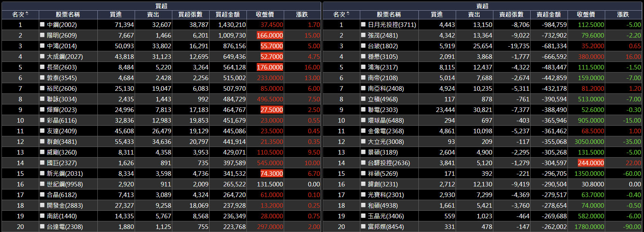Sort by the 賣超張數 column header
The image size is (644, 232).
(512, 14)
